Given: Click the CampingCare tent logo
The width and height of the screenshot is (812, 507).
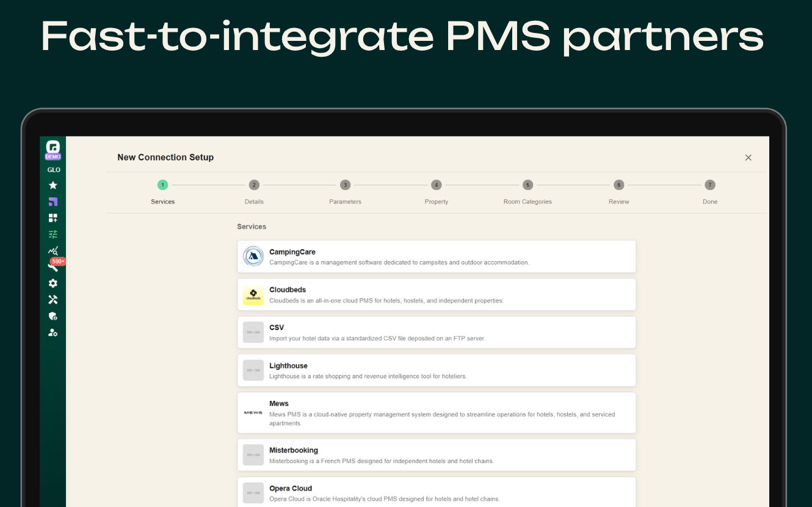Looking at the screenshot, I should 253,256.
